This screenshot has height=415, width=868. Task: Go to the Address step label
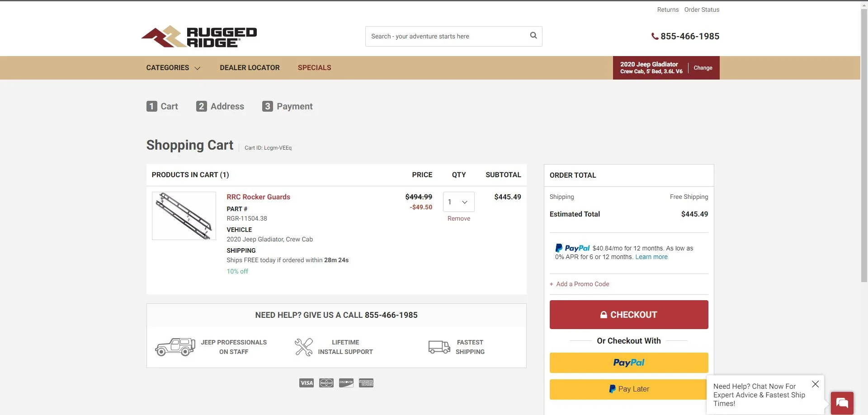click(x=227, y=106)
